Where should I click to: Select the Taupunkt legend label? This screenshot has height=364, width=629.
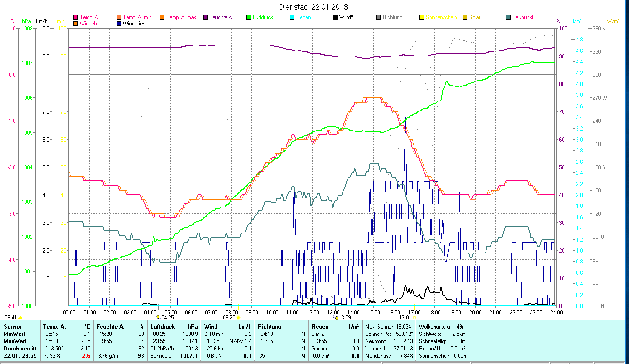coord(523,18)
